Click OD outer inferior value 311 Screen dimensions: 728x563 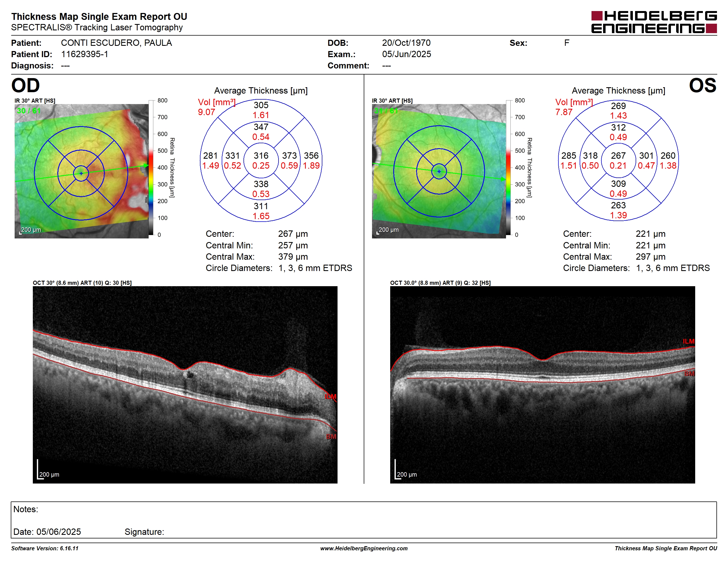pyautogui.click(x=261, y=206)
